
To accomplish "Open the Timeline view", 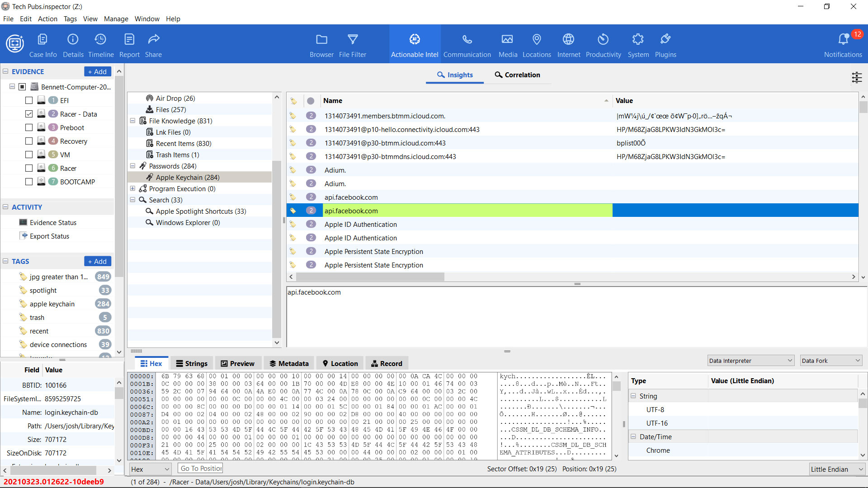I will [100, 44].
